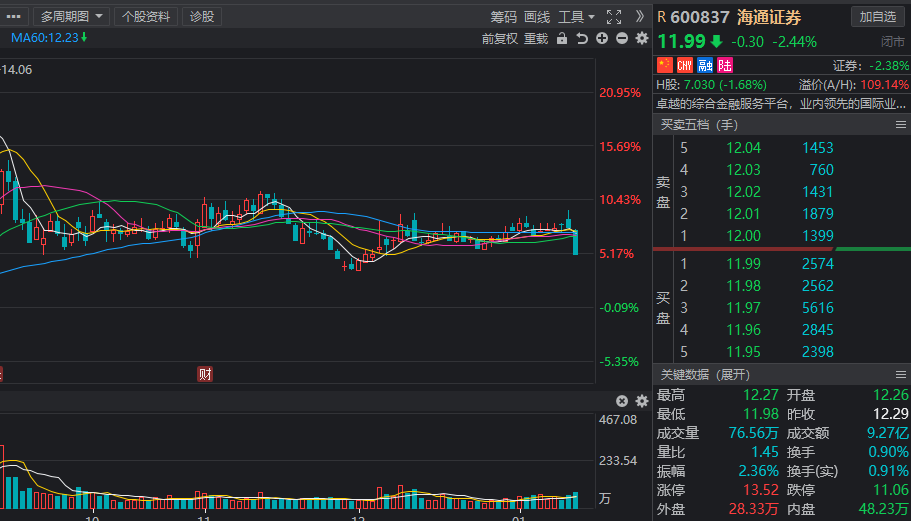Click the 成交量 value 76.56万
Viewport: 911px width, 521px height.
point(754,433)
